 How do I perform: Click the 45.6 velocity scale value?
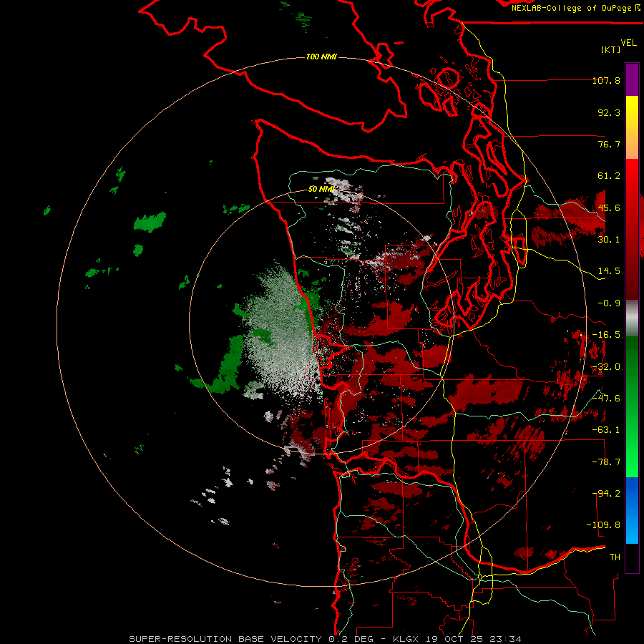click(609, 208)
